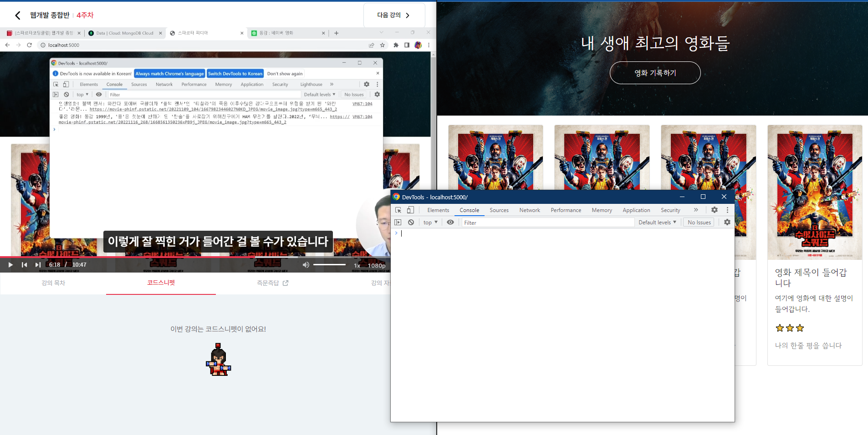Open Default levels dropdown in video DevTools
The image size is (868, 435).
(x=319, y=95)
